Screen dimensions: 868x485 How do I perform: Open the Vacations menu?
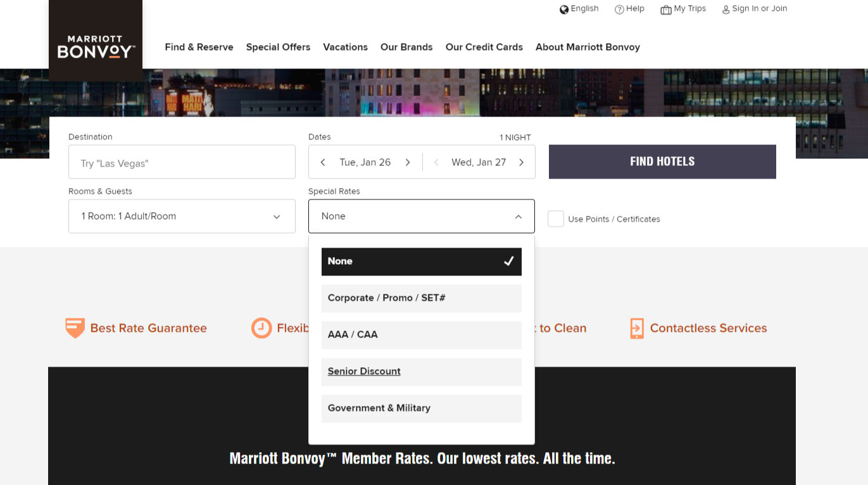point(345,47)
